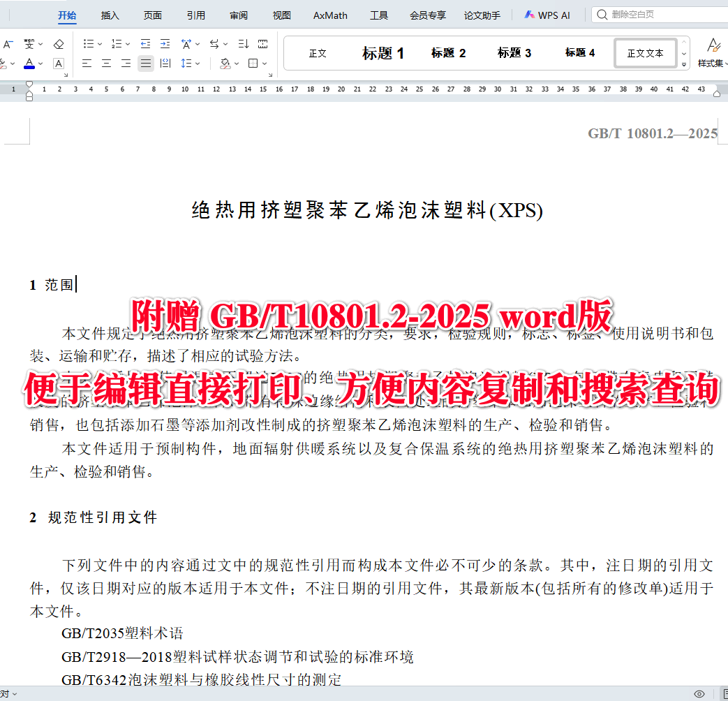Open the 插入 tab

[x=110, y=15]
